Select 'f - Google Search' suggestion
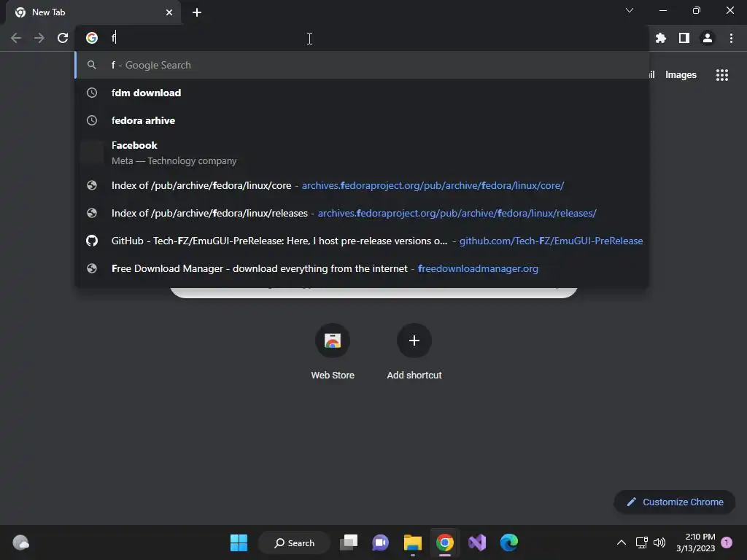 click(x=362, y=65)
